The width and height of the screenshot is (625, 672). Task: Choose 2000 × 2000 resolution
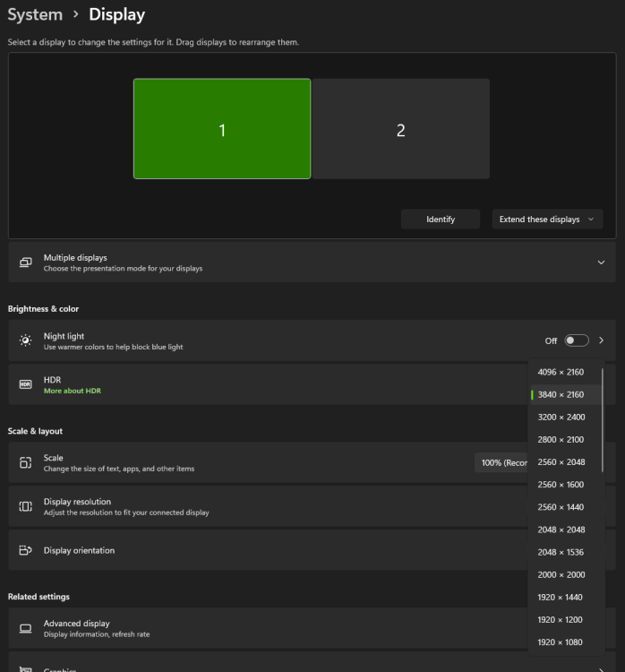[x=564, y=574]
